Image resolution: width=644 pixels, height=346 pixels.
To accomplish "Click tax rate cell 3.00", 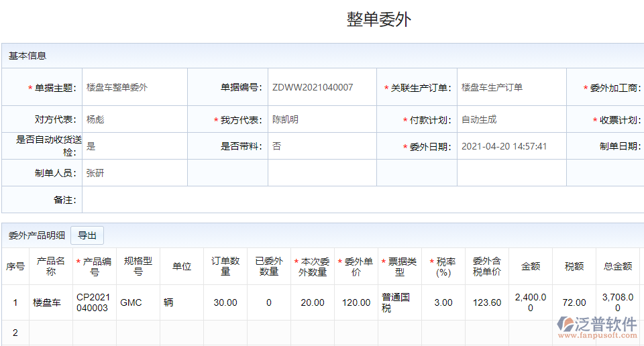I will 443,302.
